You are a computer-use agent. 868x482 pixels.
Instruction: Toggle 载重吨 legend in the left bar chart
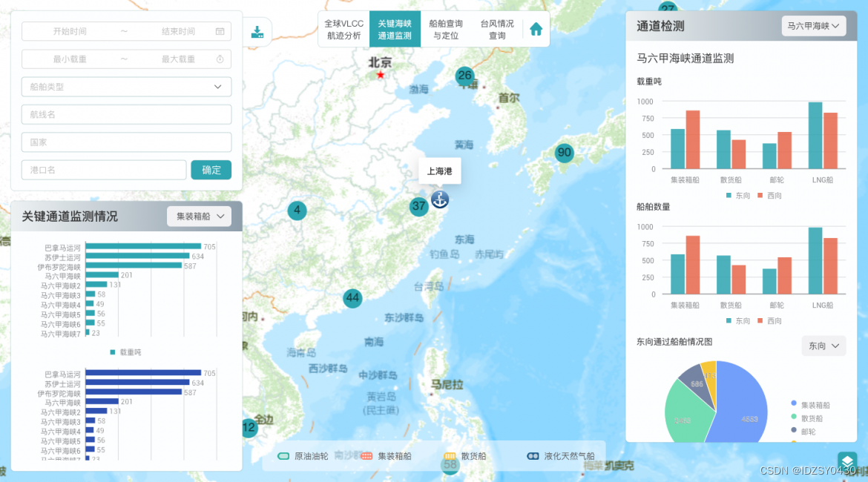125,352
